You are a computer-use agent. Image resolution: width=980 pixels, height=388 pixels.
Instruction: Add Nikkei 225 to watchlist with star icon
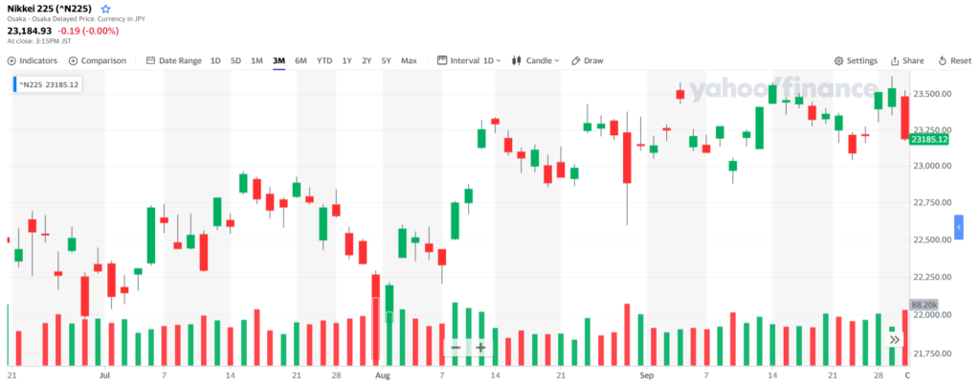(x=105, y=10)
